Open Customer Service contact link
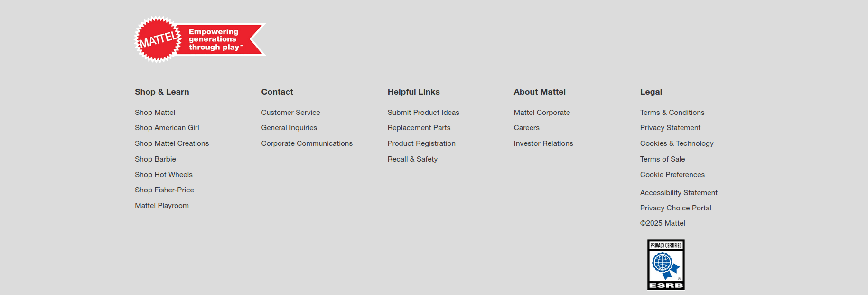This screenshot has width=868, height=295. pos(290,113)
